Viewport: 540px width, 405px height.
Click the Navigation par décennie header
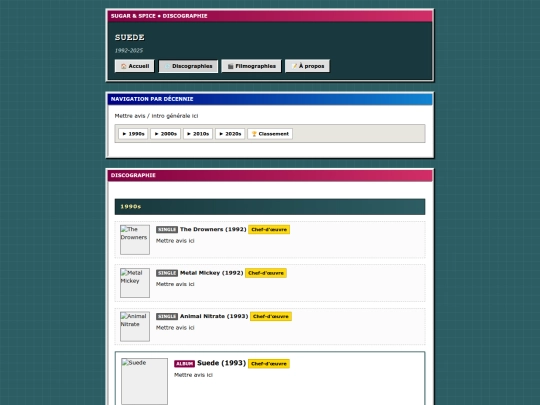point(270,99)
